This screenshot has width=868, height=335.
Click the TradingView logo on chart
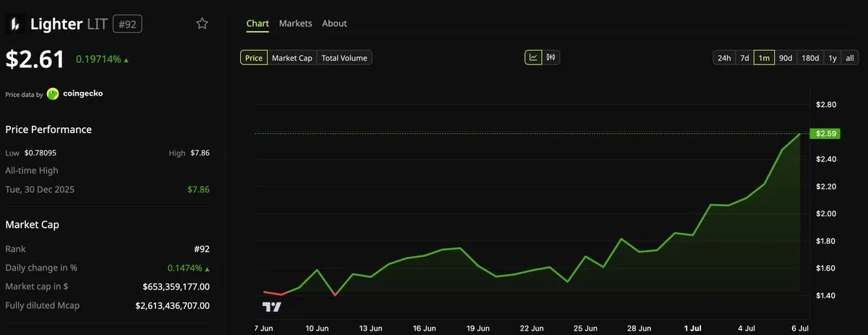pos(271,307)
